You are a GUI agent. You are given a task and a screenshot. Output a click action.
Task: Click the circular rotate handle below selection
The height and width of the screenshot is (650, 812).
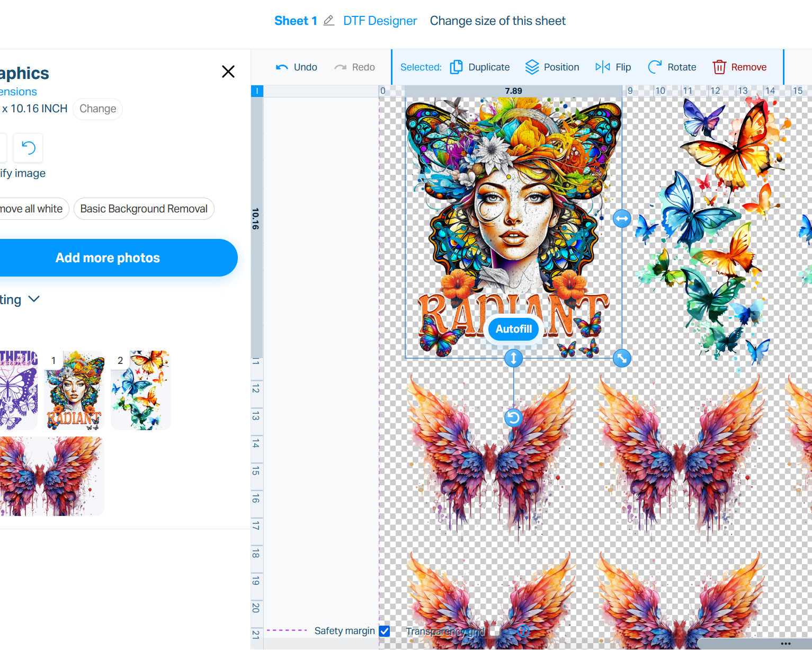point(513,417)
